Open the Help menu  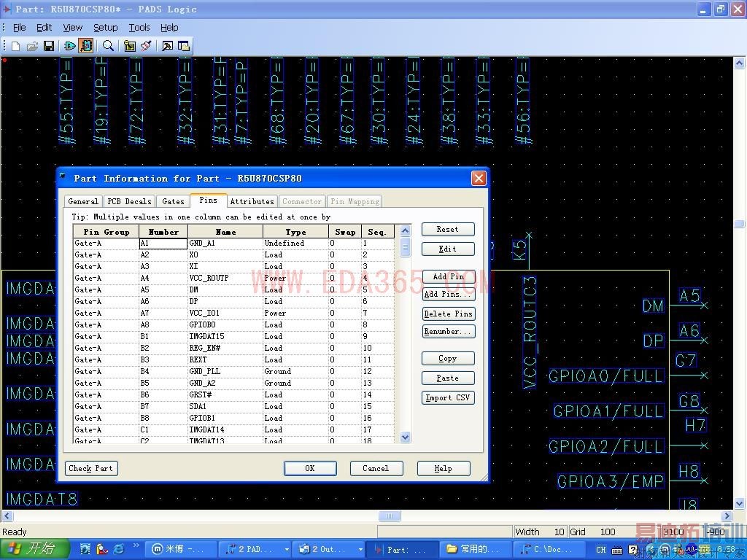tap(169, 28)
